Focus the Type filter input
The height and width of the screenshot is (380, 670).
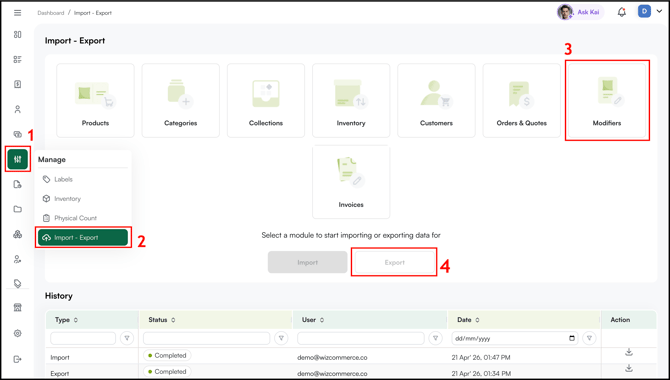pyautogui.click(x=83, y=338)
